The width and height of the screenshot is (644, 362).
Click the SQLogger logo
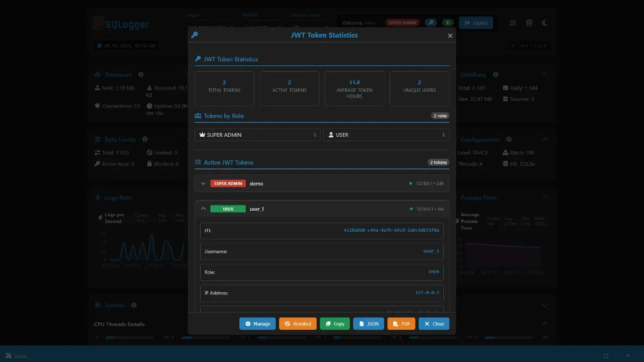(x=121, y=24)
